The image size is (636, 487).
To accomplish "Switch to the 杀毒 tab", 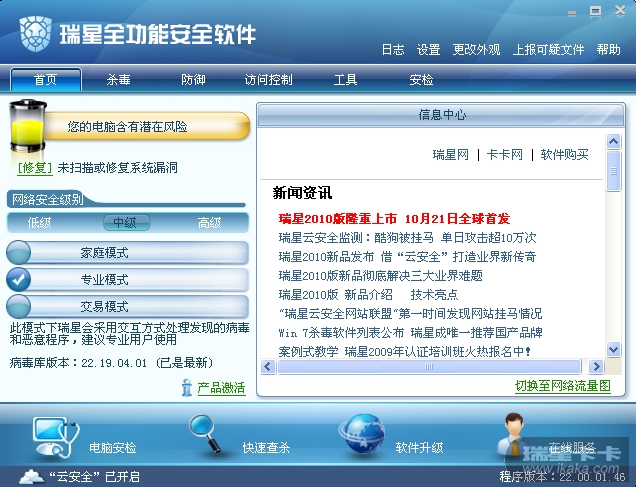I will click(x=118, y=79).
